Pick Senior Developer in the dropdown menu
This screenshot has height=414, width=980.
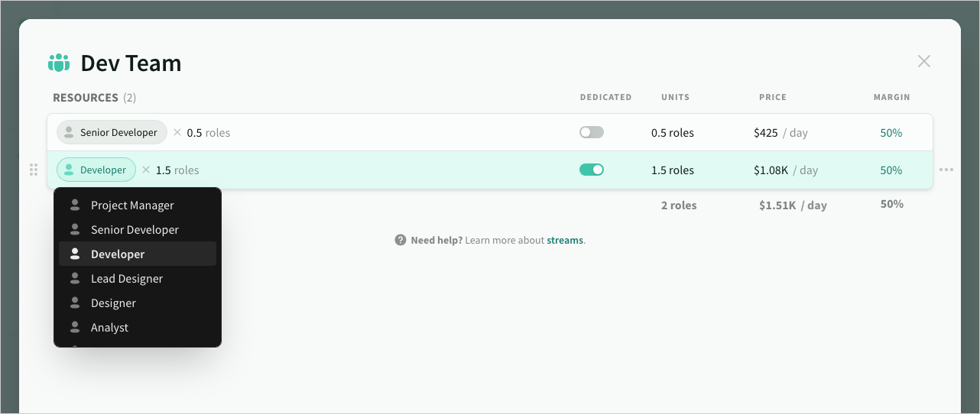point(135,229)
